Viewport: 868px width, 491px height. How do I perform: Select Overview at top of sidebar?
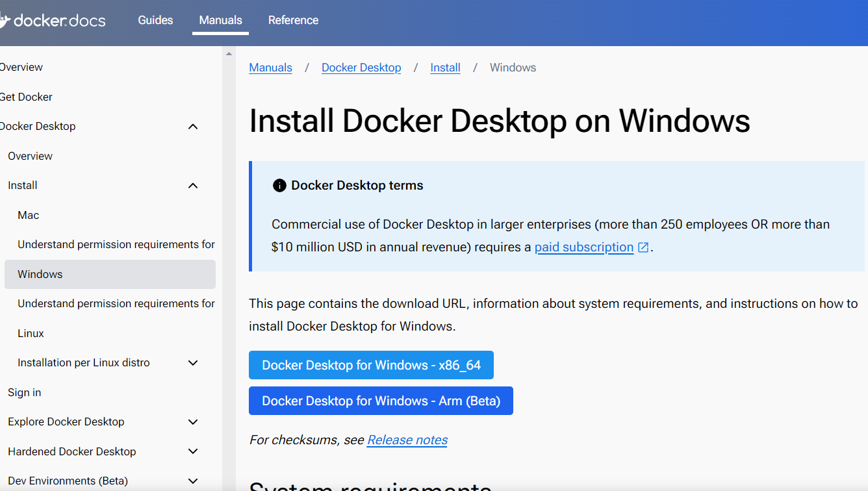tap(21, 68)
